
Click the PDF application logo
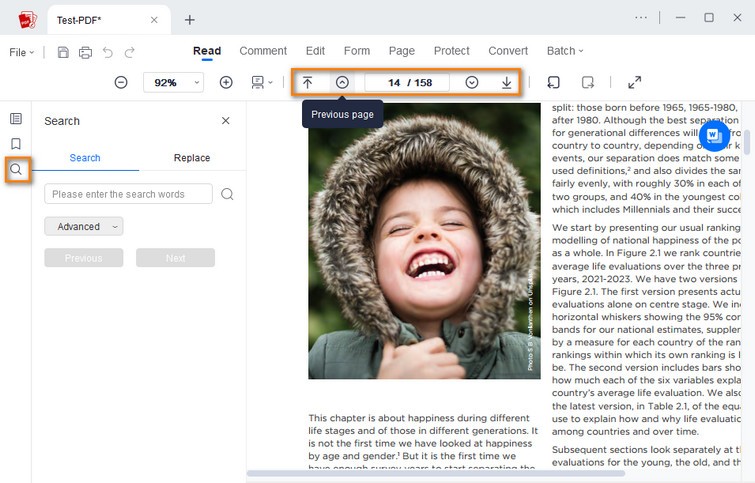[27, 20]
